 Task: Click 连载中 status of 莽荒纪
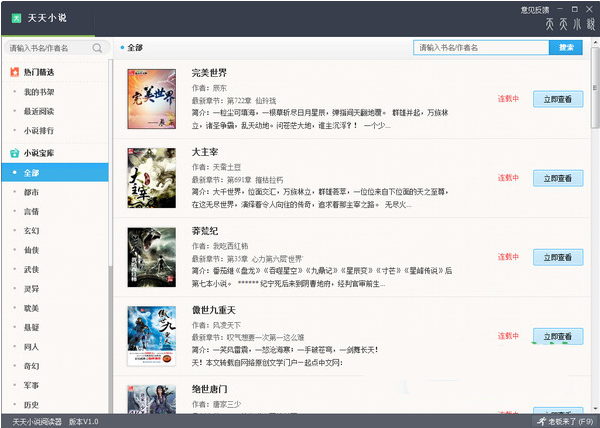508,257
